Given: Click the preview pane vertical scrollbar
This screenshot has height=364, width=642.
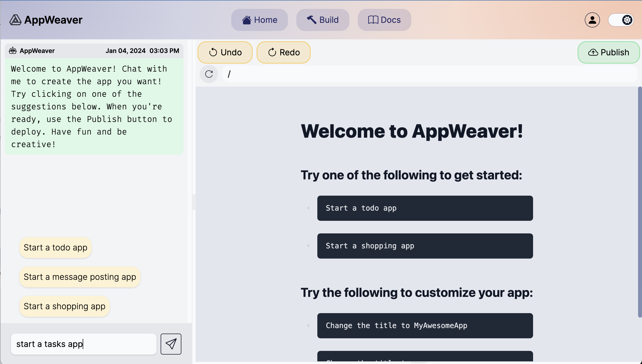Looking at the screenshot, I should (640, 202).
